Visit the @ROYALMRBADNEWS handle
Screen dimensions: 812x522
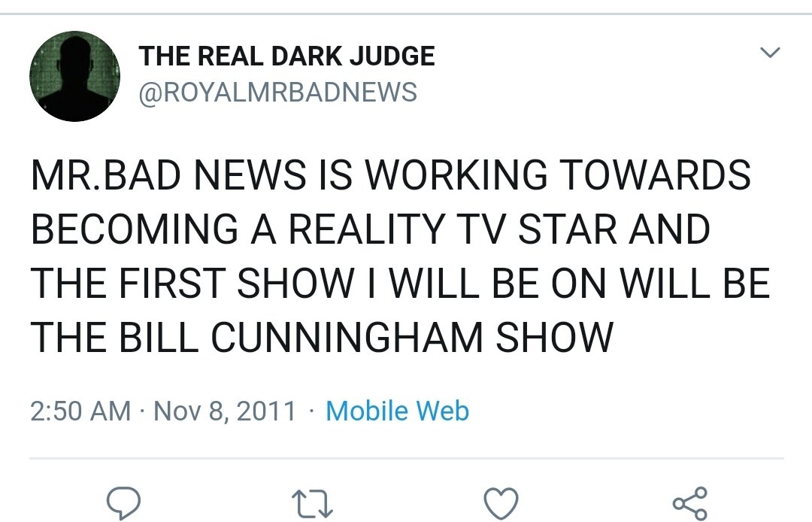coord(277,93)
